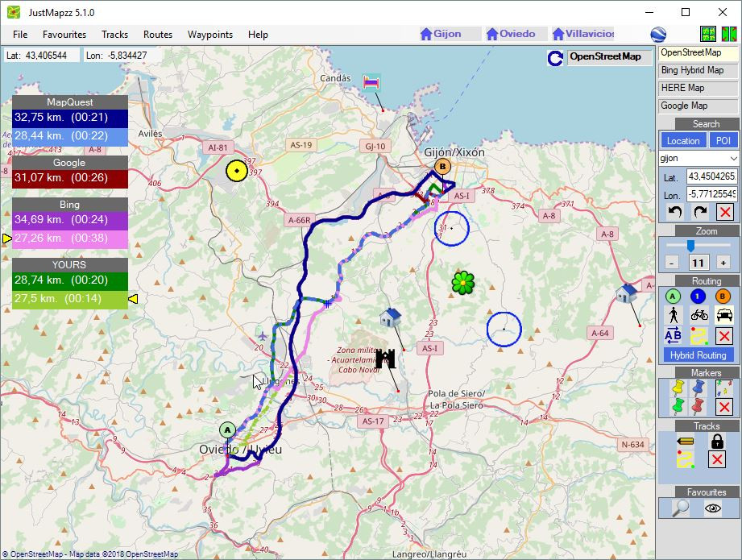Click the globe icon in toolbar
The image size is (742, 560).
coord(658,34)
